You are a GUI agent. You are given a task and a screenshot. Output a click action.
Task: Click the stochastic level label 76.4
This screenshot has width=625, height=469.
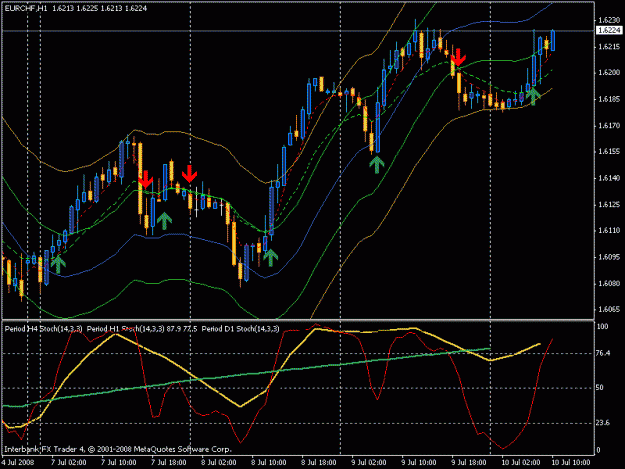click(x=603, y=353)
